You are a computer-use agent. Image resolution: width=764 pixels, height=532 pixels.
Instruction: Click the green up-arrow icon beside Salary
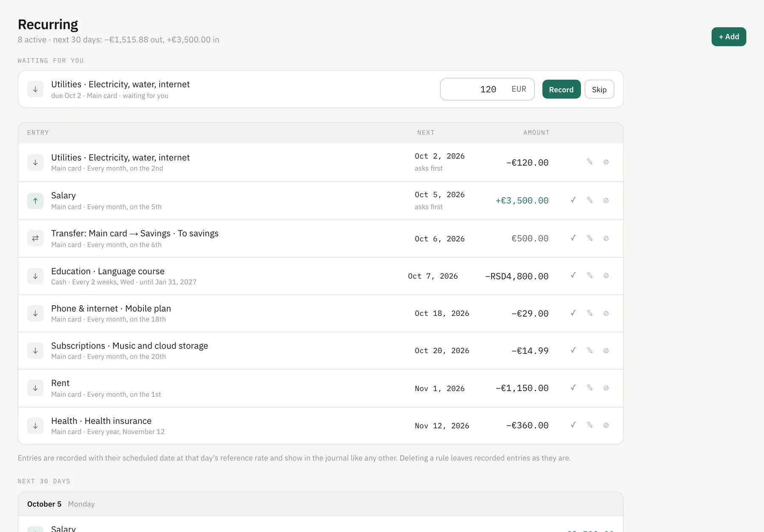35,201
